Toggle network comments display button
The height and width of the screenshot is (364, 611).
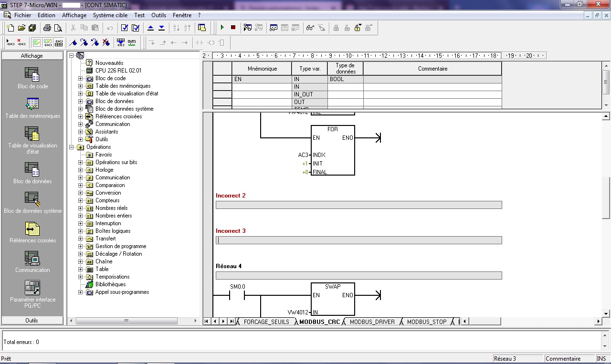coord(48,42)
